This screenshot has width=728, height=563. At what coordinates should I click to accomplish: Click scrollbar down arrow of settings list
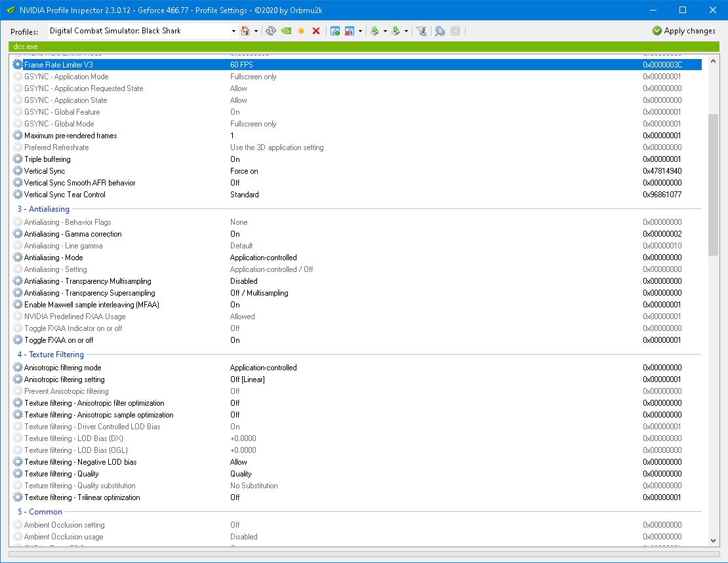point(713,540)
